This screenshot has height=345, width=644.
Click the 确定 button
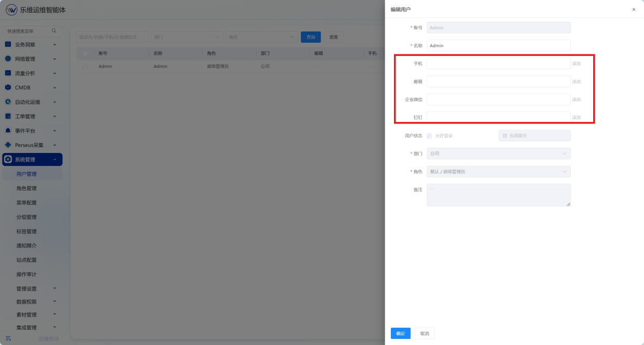pyautogui.click(x=401, y=333)
